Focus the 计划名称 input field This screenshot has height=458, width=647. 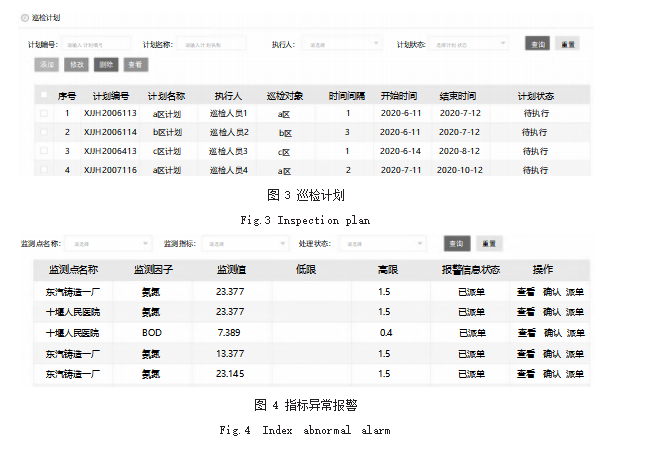point(211,44)
